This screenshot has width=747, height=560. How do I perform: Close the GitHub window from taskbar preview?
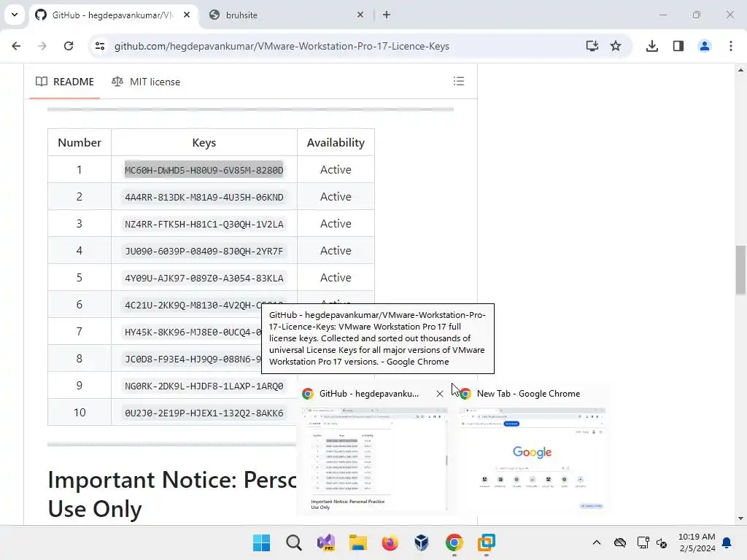point(440,394)
